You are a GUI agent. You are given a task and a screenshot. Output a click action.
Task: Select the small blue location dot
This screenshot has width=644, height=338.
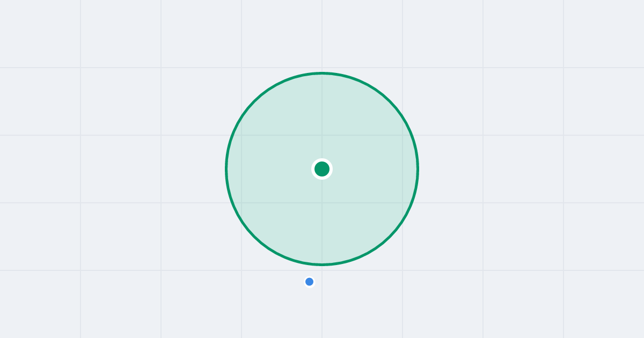pyautogui.click(x=309, y=282)
